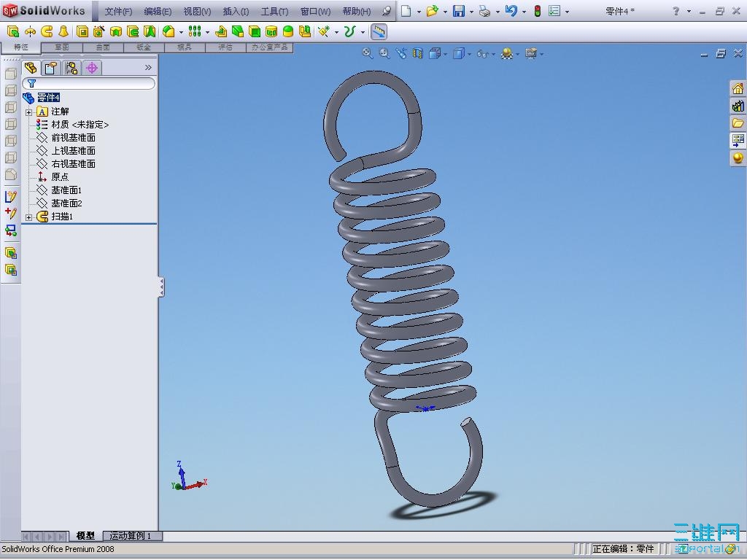This screenshot has width=747, height=560.
Task: Open the 文件(F) menu
Action: (x=118, y=12)
